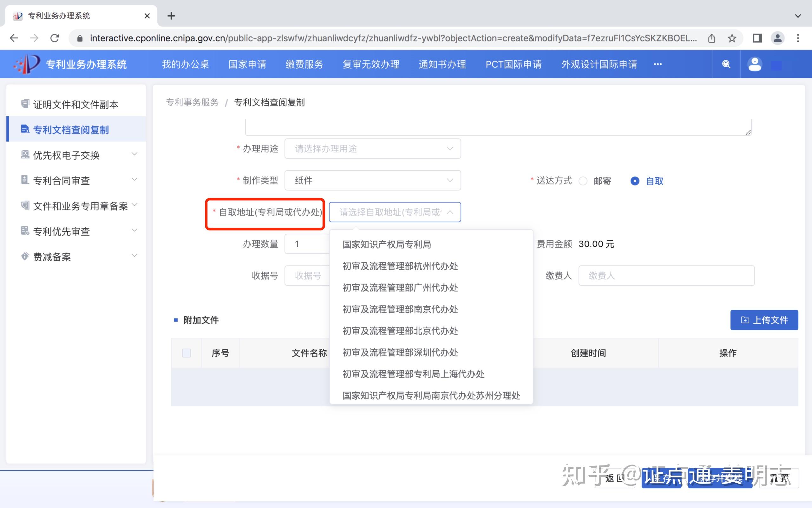Open user account avatar in header

(x=755, y=64)
